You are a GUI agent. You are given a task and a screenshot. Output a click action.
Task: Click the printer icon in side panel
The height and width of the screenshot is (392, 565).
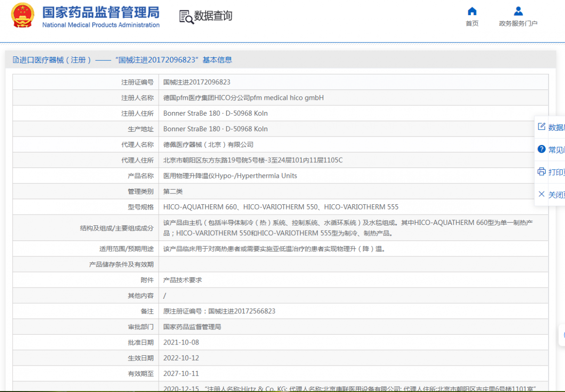pyautogui.click(x=541, y=172)
